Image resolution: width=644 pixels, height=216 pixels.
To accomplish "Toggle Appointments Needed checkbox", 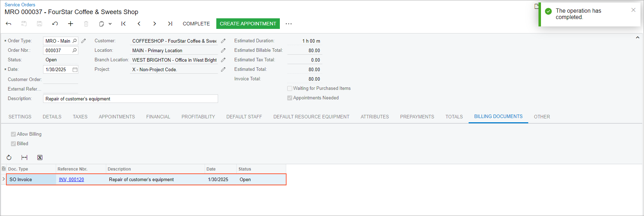I will pos(290,98).
